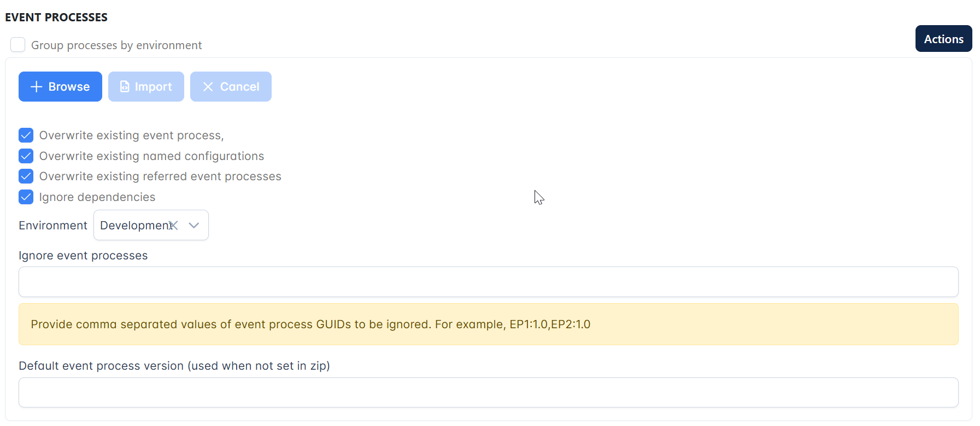
Task: Click the Browse button text
Action: point(69,87)
